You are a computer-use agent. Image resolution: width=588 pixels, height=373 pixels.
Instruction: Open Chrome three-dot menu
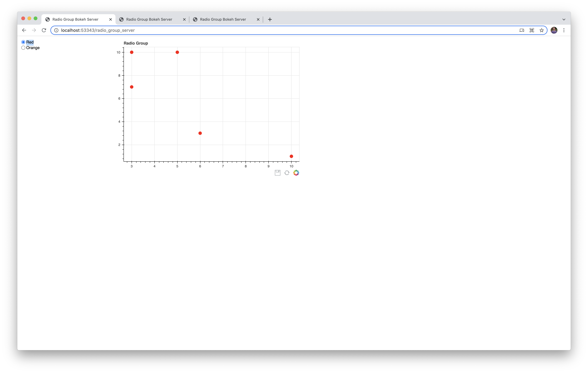(x=564, y=30)
